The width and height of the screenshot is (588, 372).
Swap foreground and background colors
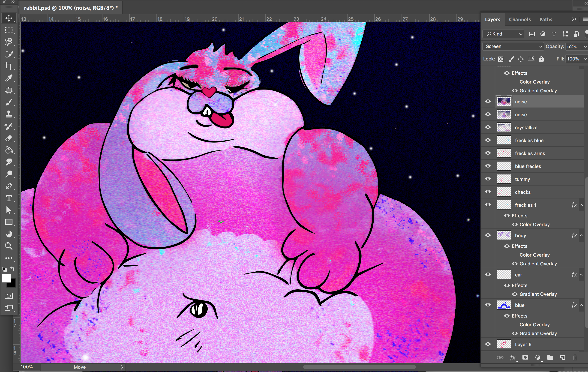tap(13, 269)
